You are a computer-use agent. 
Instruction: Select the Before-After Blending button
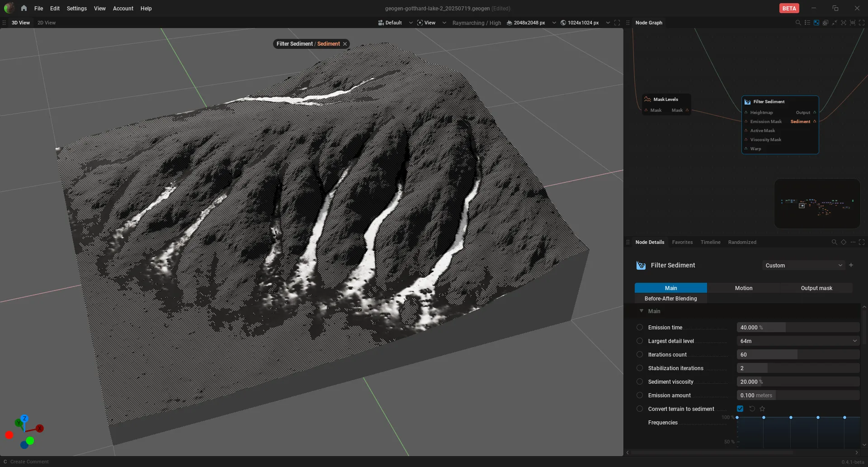tap(671, 298)
